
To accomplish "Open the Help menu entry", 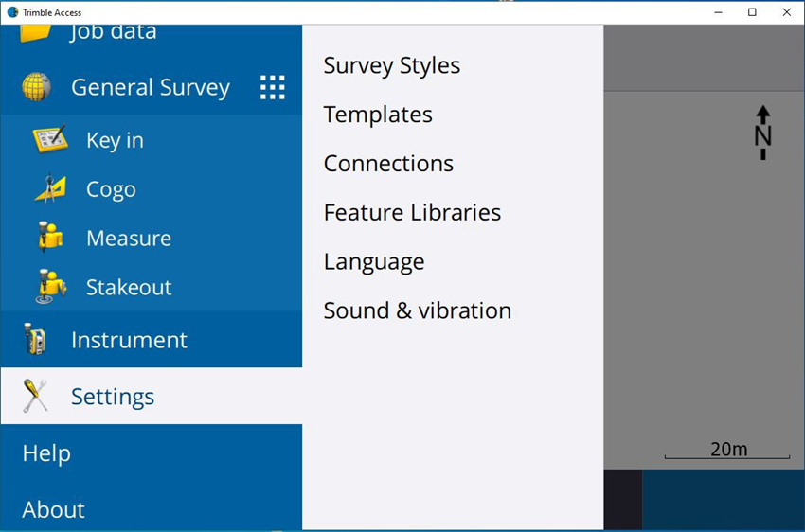I will [x=46, y=453].
